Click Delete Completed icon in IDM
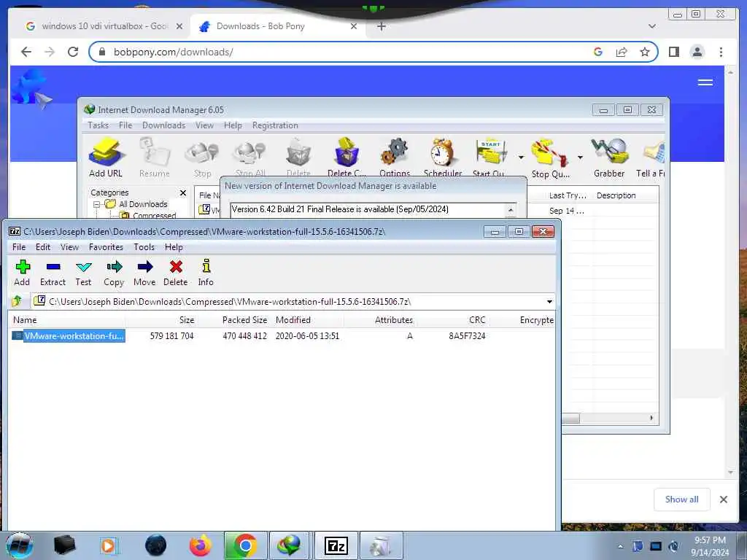 (347, 157)
